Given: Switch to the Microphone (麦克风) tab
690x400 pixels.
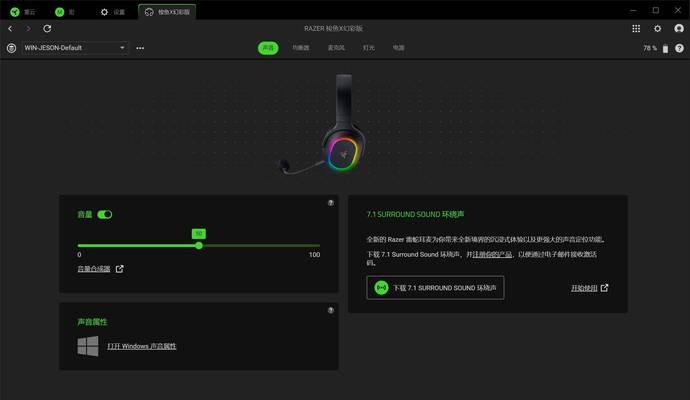Looking at the screenshot, I should pos(336,48).
